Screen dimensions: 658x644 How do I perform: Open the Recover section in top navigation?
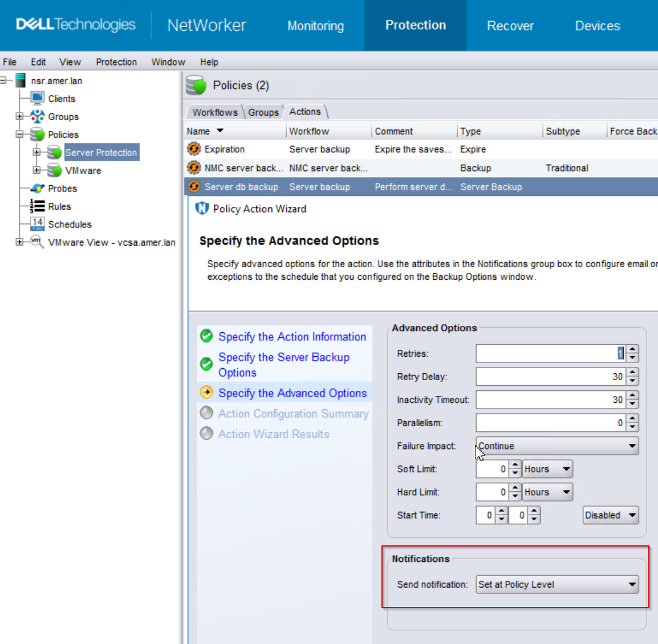pos(510,26)
